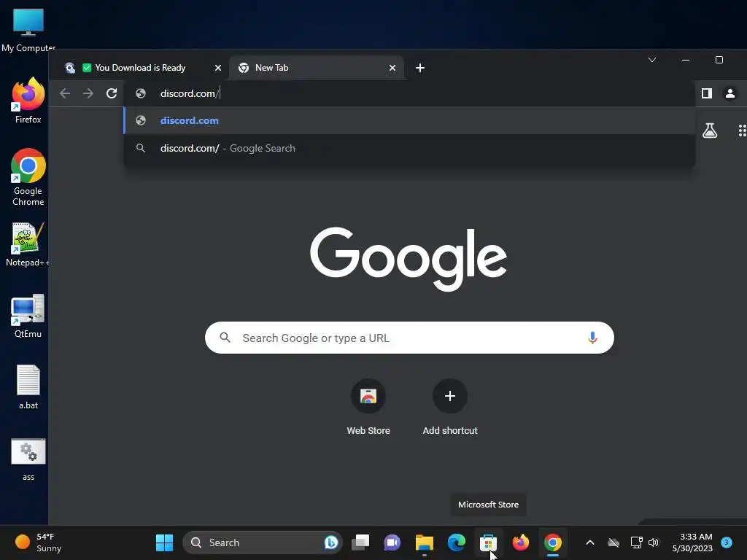Select the a.bat file on desktop
The height and width of the screenshot is (560, 747).
click(x=28, y=387)
